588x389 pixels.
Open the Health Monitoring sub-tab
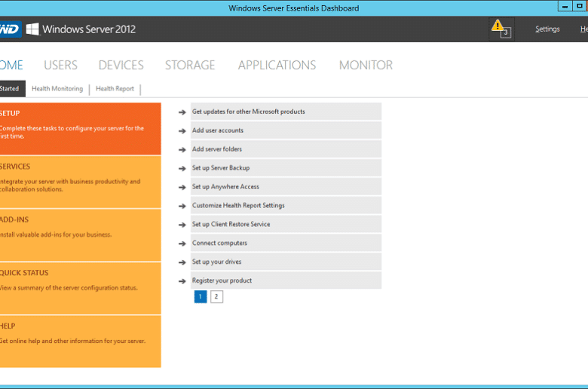(57, 88)
